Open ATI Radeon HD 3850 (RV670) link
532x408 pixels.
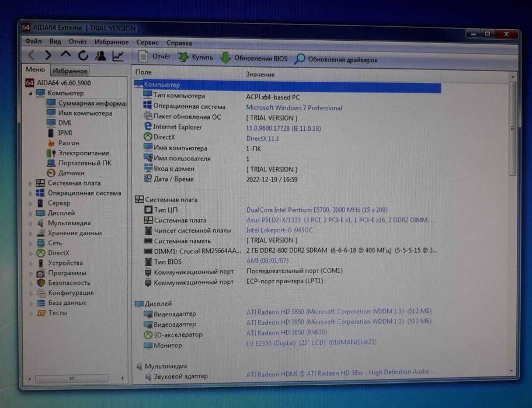point(287,332)
